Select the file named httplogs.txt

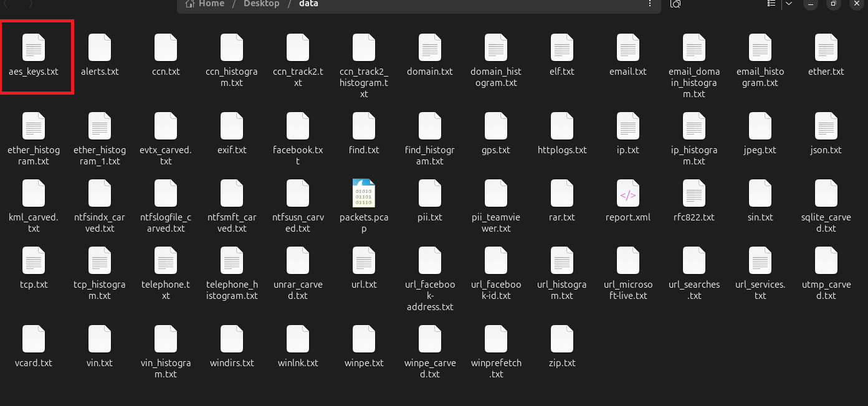(562, 150)
